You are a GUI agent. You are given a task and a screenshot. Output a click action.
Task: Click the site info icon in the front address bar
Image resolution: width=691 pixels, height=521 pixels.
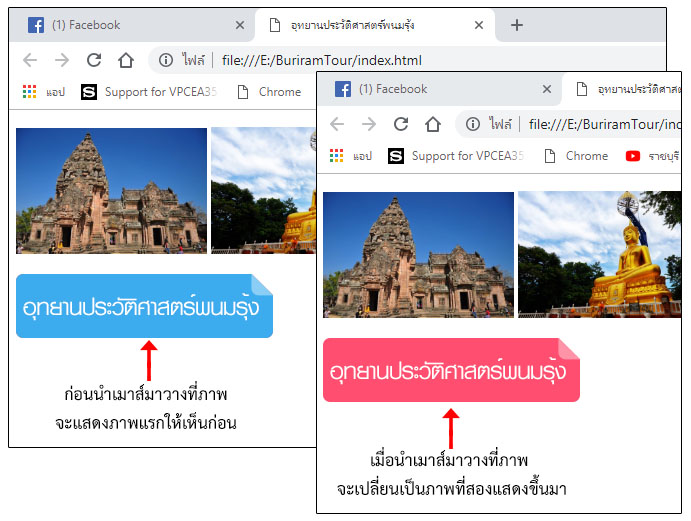(x=472, y=124)
